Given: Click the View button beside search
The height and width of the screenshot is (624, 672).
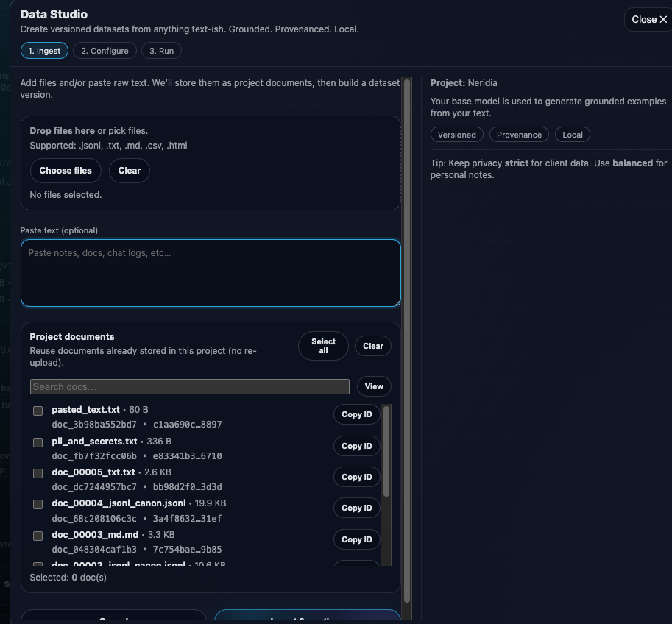Looking at the screenshot, I should [x=374, y=386].
